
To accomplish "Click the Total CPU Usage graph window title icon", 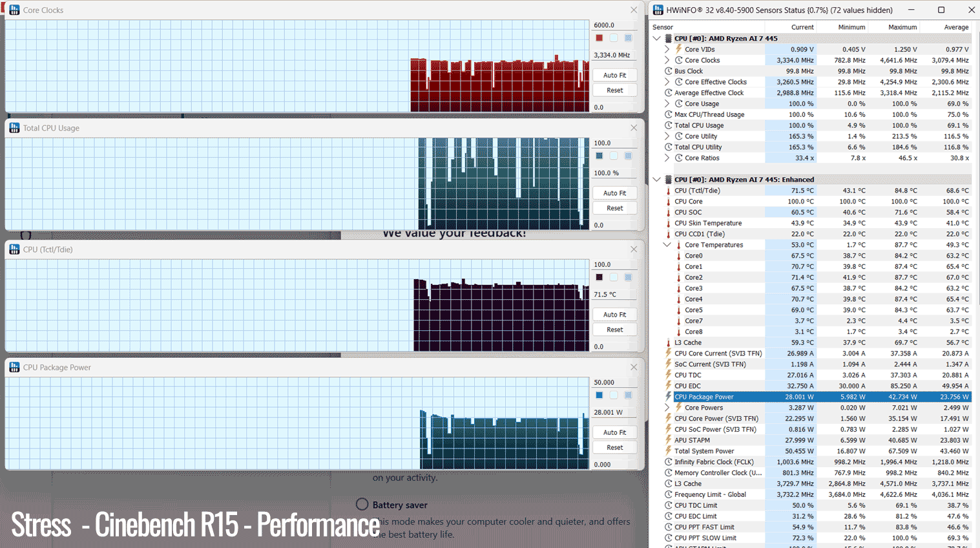I will point(14,128).
